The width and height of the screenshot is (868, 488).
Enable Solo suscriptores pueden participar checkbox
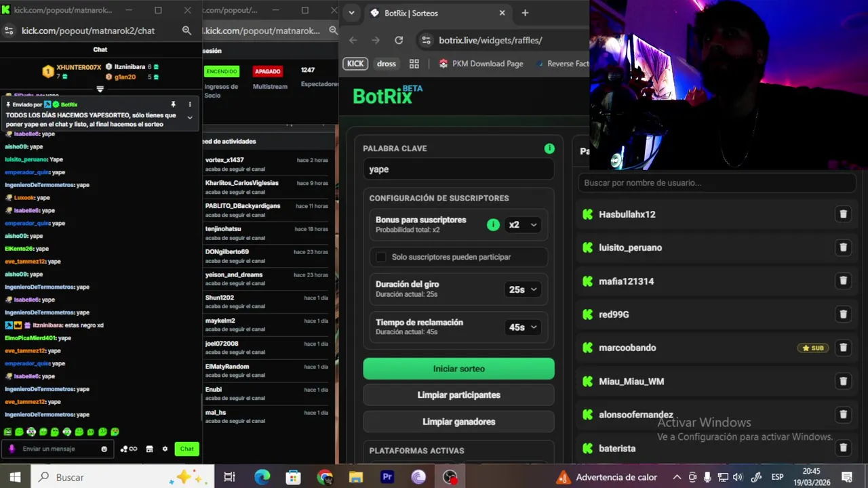pyautogui.click(x=381, y=257)
